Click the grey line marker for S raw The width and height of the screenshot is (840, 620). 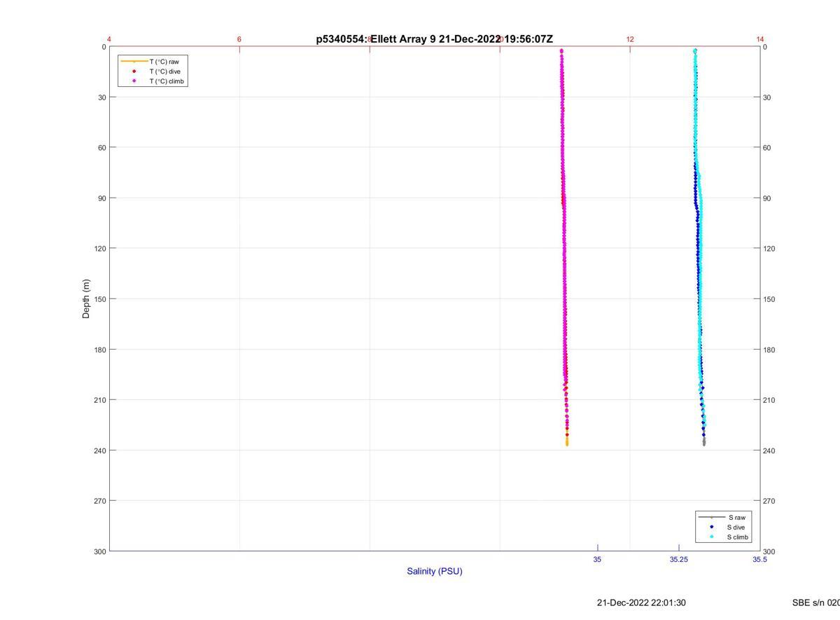[711, 517]
